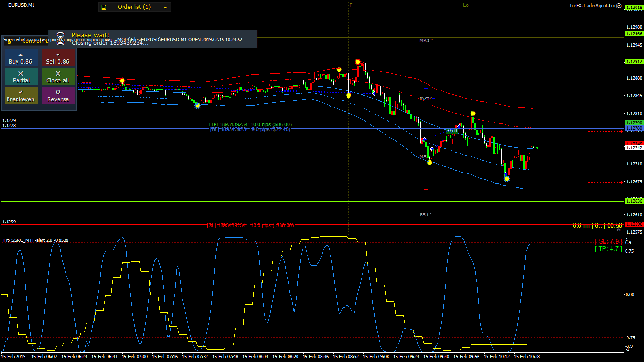Click the red SL order line label
This screenshot has height=362, width=644.
click(250, 225)
